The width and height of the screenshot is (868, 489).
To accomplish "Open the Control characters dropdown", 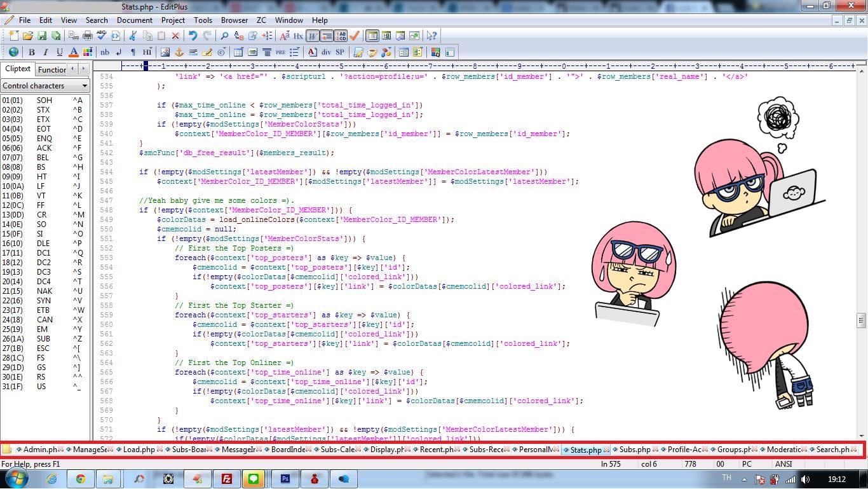I will (x=45, y=86).
